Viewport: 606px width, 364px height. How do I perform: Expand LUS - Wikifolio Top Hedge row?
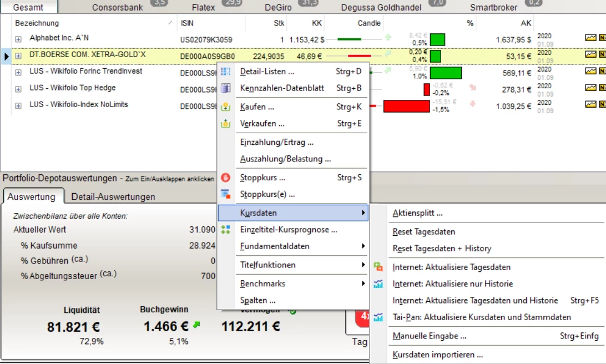[18, 89]
